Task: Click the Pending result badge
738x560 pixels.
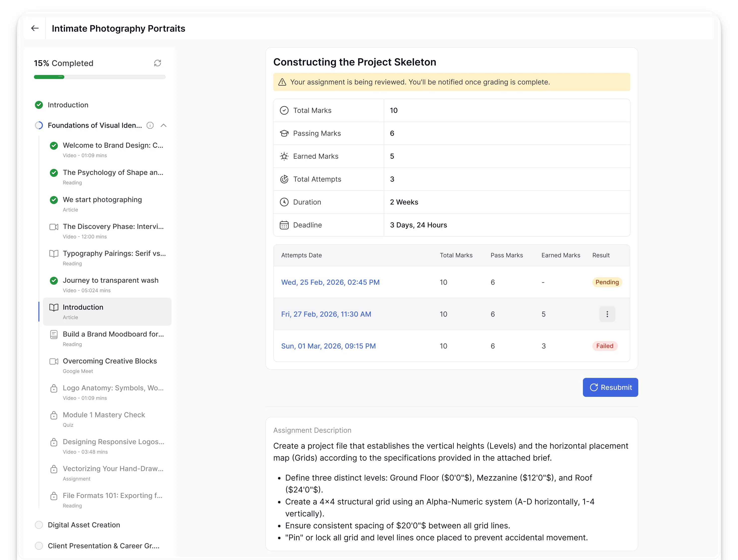Action: (607, 282)
